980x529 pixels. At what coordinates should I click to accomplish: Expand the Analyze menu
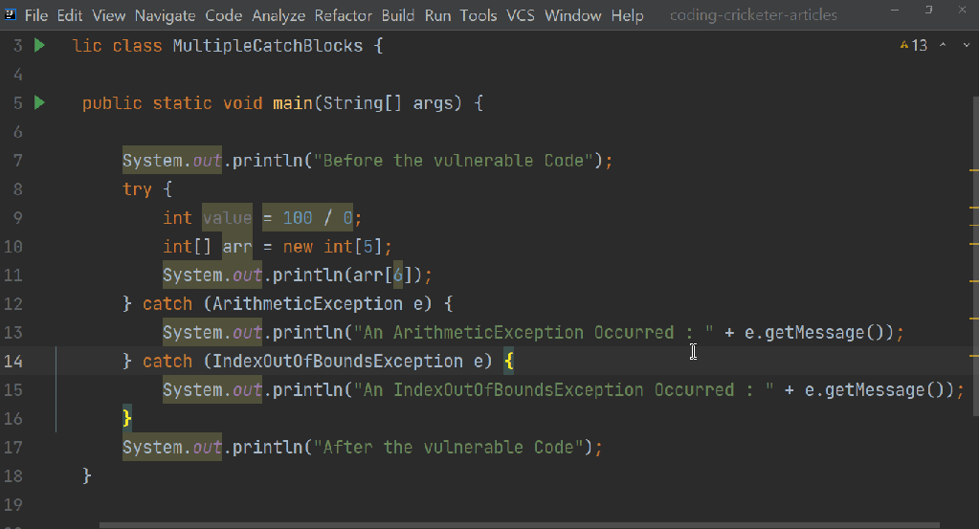pos(278,15)
